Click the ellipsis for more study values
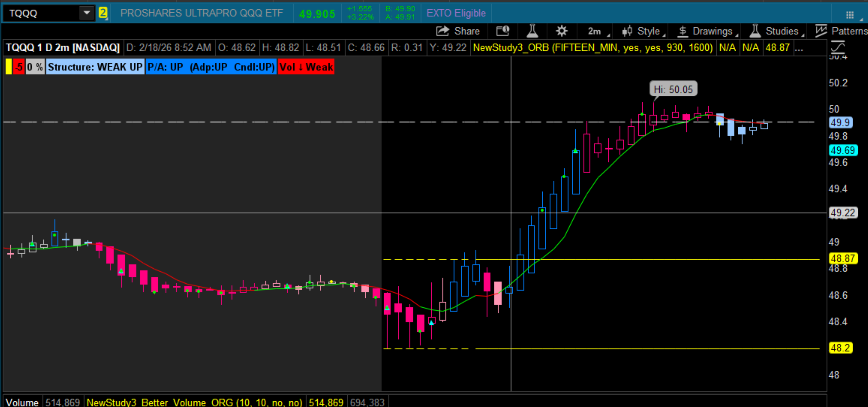868x407 pixels. [799, 47]
